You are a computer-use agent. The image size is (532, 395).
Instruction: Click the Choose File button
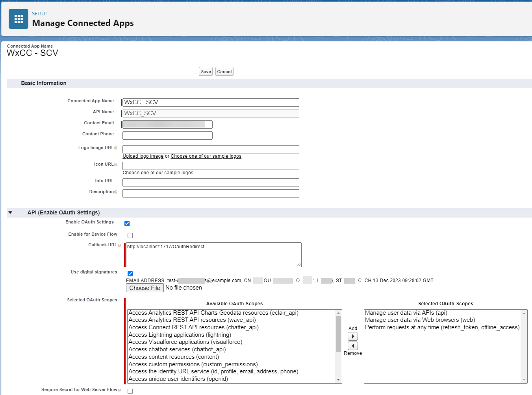point(145,288)
